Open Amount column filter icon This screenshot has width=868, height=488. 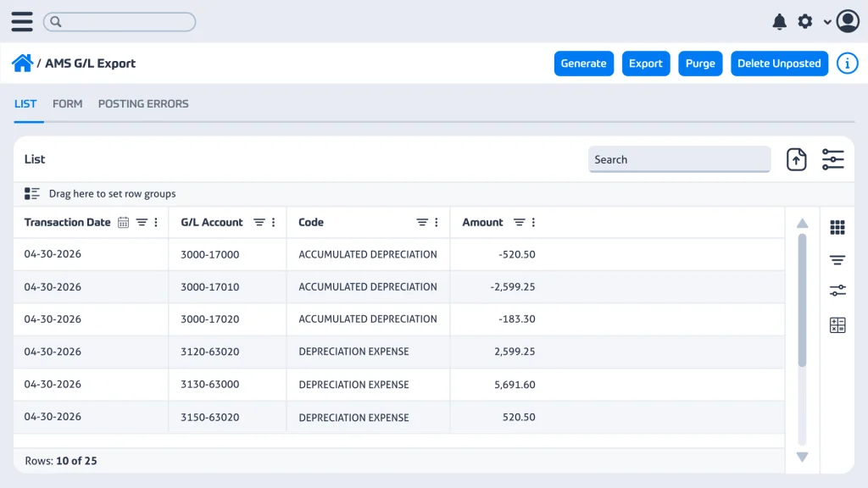pos(519,223)
